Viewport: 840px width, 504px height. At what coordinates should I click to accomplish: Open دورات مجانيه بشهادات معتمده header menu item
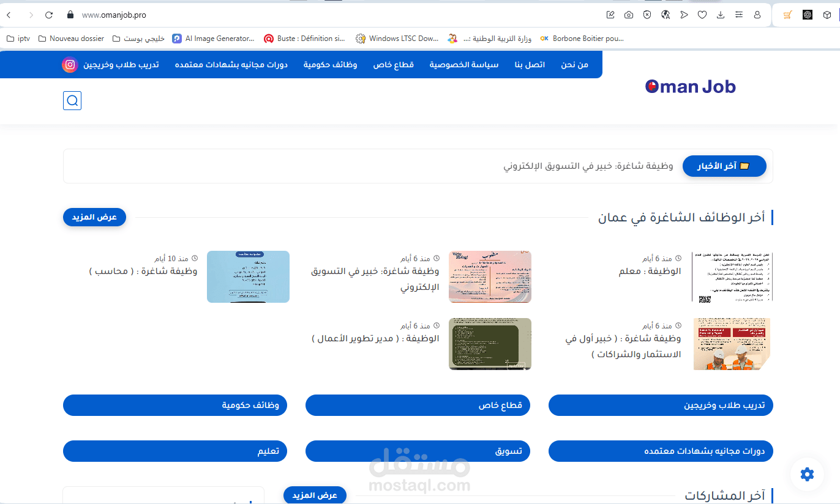[x=231, y=65]
